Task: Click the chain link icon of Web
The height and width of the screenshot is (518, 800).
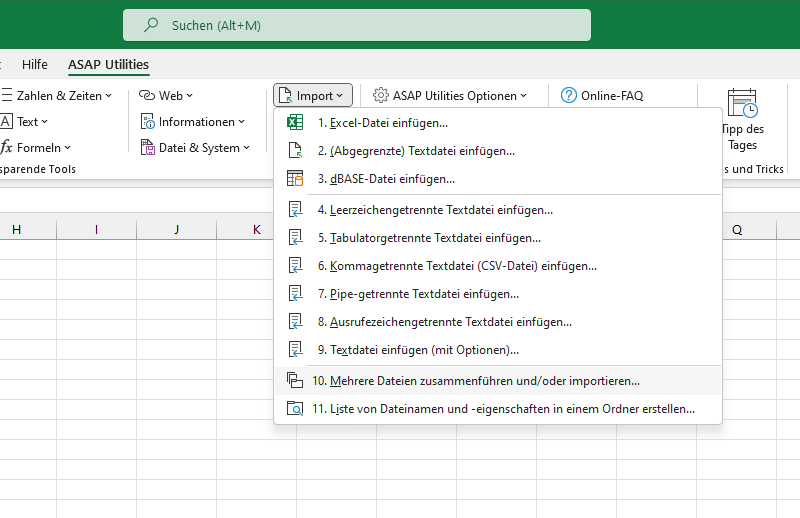Action: coord(147,95)
